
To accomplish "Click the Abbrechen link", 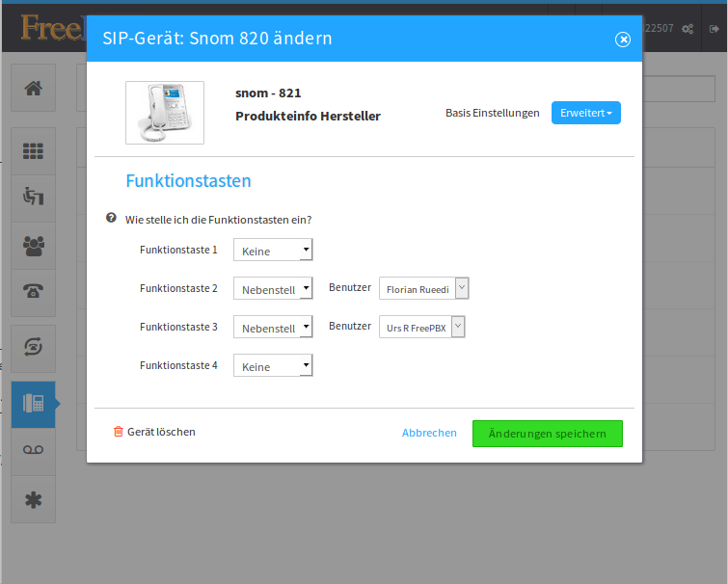I will pyautogui.click(x=429, y=434).
